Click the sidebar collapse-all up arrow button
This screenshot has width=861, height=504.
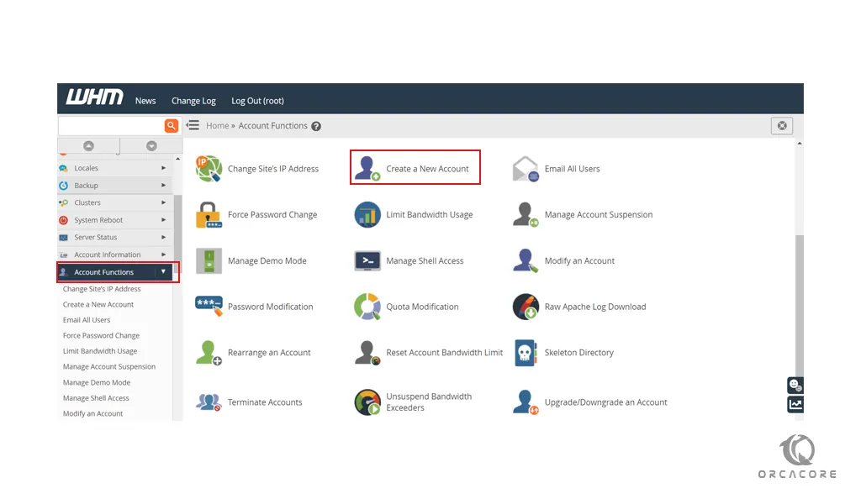(88, 146)
